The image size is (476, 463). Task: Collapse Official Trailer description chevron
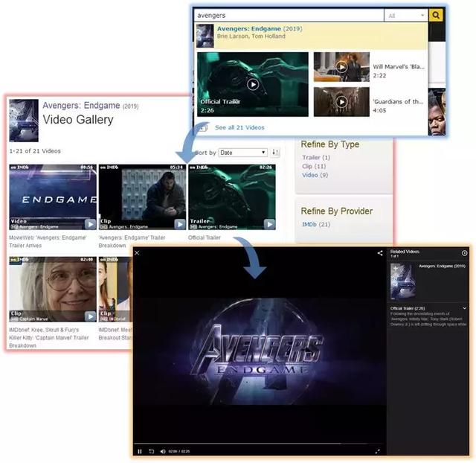464,308
